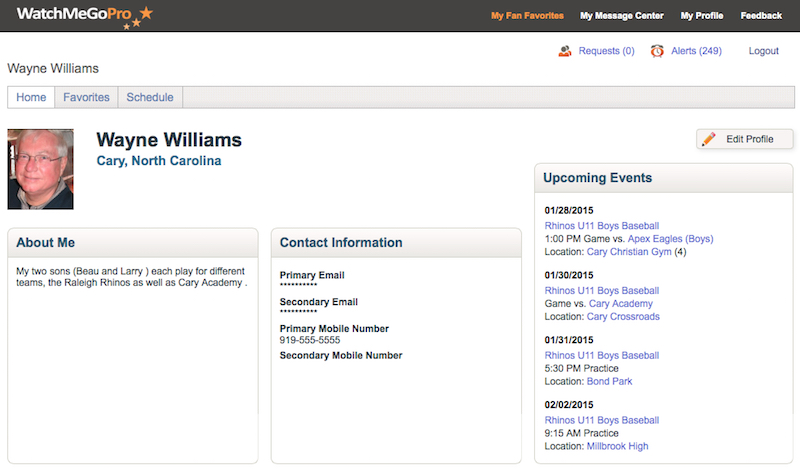Open Millbrook High location link
This screenshot has height=469, width=800.
tap(617, 446)
